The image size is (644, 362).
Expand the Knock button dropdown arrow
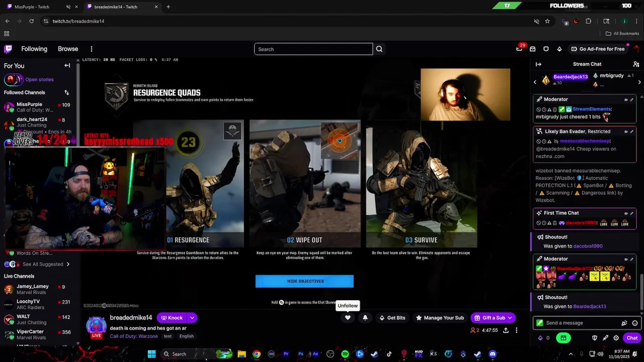coord(192,318)
